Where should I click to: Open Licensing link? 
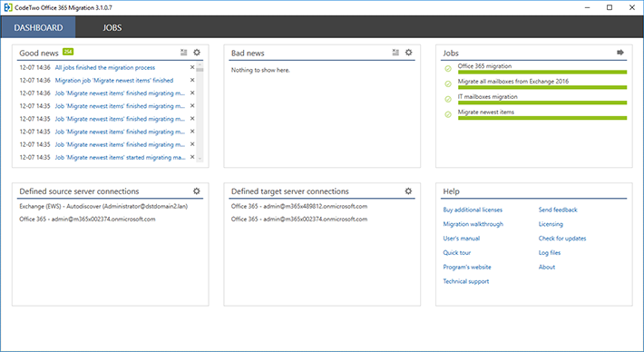pyautogui.click(x=551, y=224)
